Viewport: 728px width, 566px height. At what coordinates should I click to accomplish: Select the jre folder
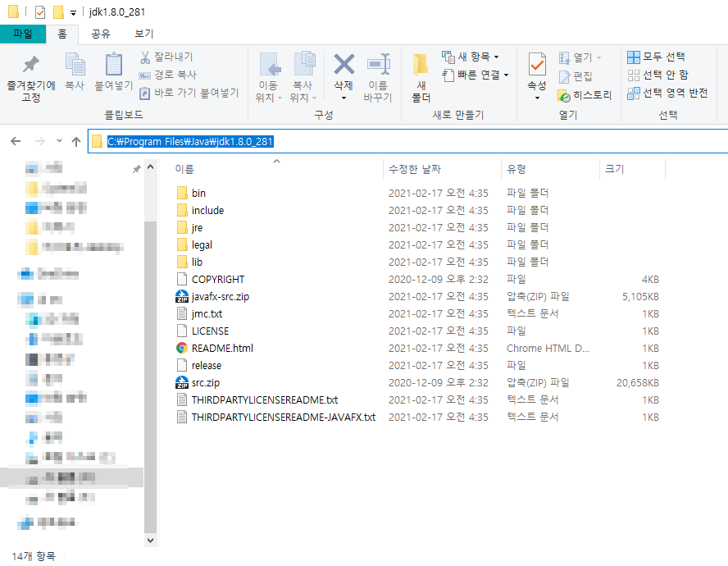[197, 228]
